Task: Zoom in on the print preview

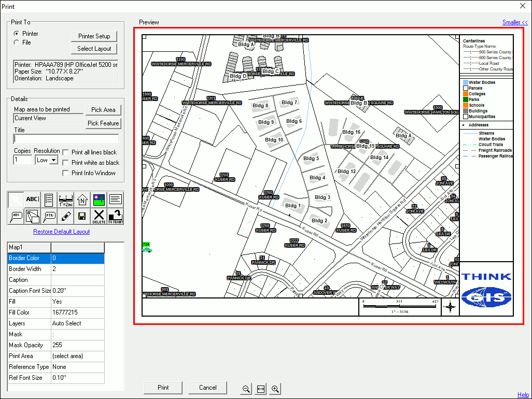Action: click(x=275, y=389)
